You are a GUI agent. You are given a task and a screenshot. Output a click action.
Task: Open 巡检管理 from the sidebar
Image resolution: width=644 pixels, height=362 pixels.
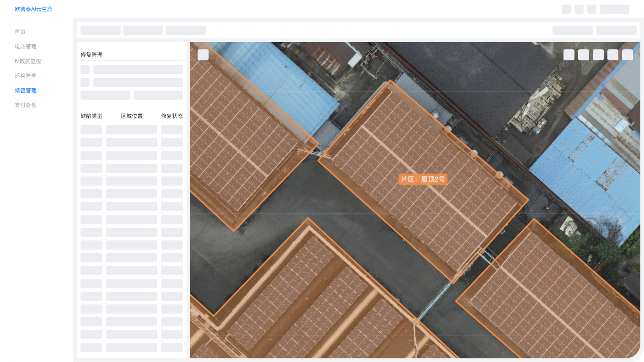(26, 76)
